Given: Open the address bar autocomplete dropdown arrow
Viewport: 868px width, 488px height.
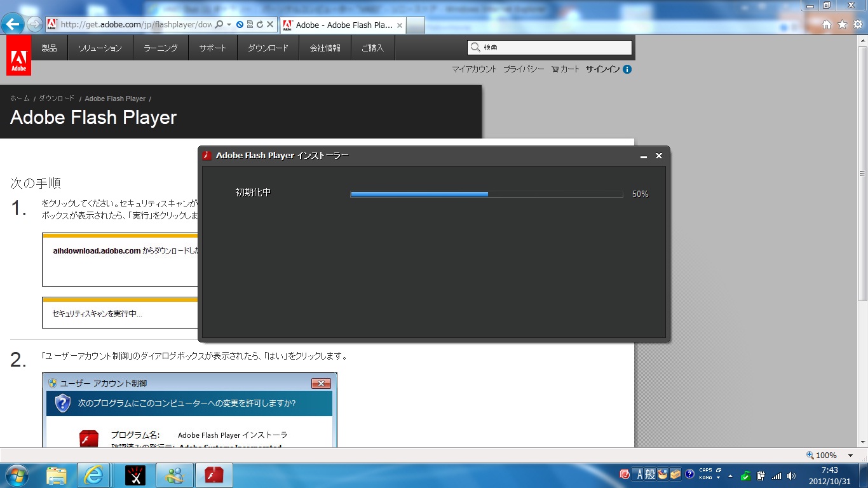Looking at the screenshot, I should (229, 25).
